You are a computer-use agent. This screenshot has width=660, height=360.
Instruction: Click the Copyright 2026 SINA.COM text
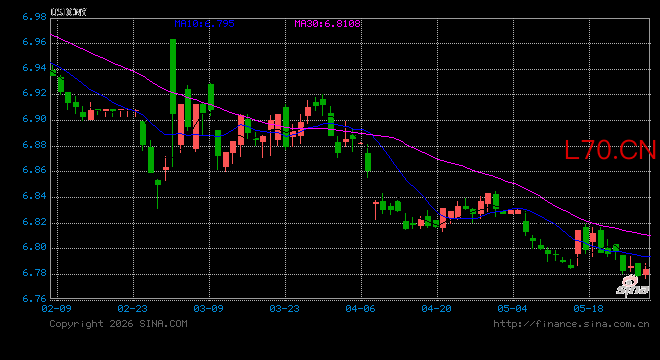coord(119,324)
